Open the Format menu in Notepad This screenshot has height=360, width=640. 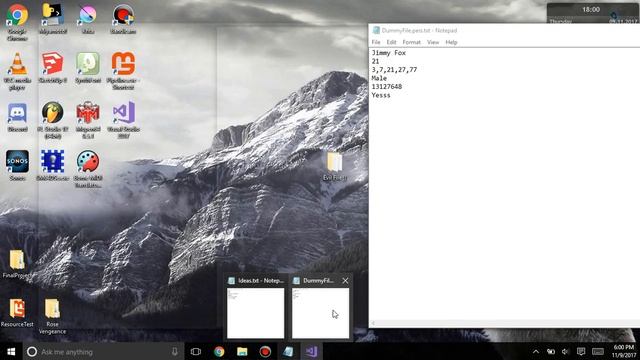coord(411,42)
